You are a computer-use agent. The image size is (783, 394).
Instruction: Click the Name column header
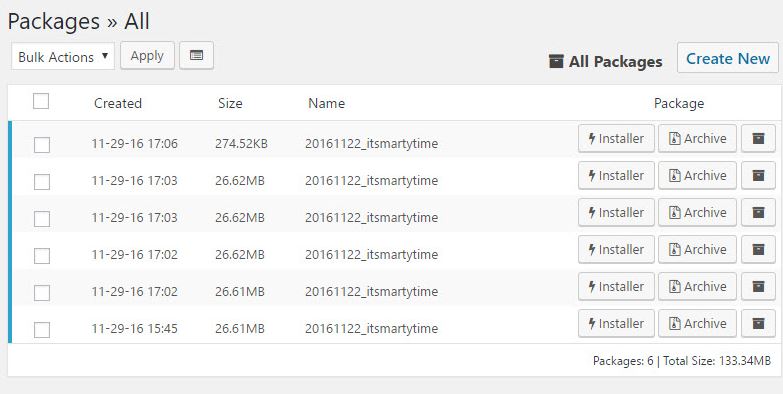pos(327,103)
